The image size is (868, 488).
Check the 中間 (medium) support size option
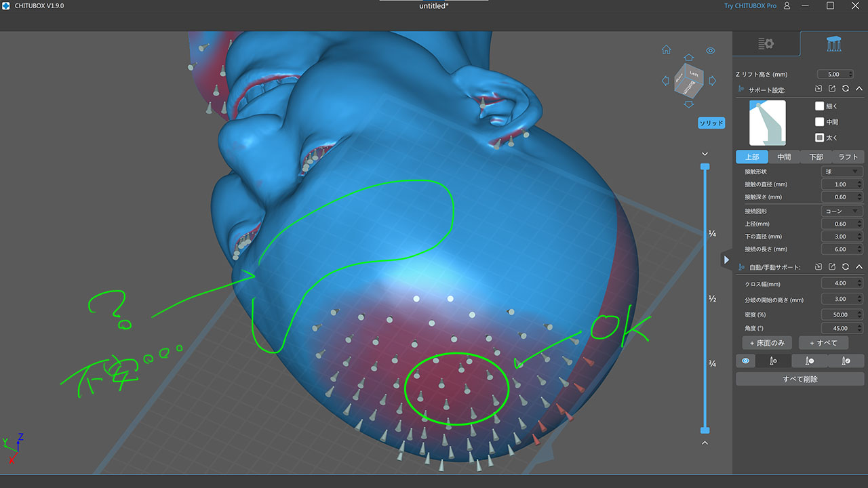tap(819, 122)
